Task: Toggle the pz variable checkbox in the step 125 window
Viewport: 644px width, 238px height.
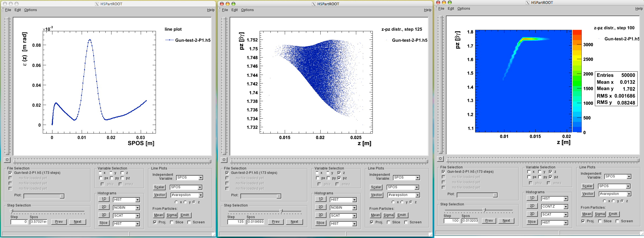Action: [x=339, y=178]
